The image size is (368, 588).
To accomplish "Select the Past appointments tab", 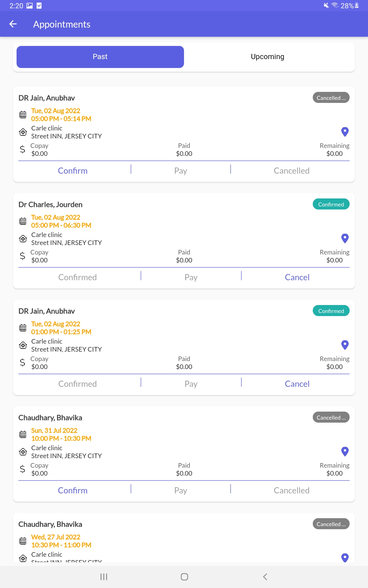I will click(100, 57).
